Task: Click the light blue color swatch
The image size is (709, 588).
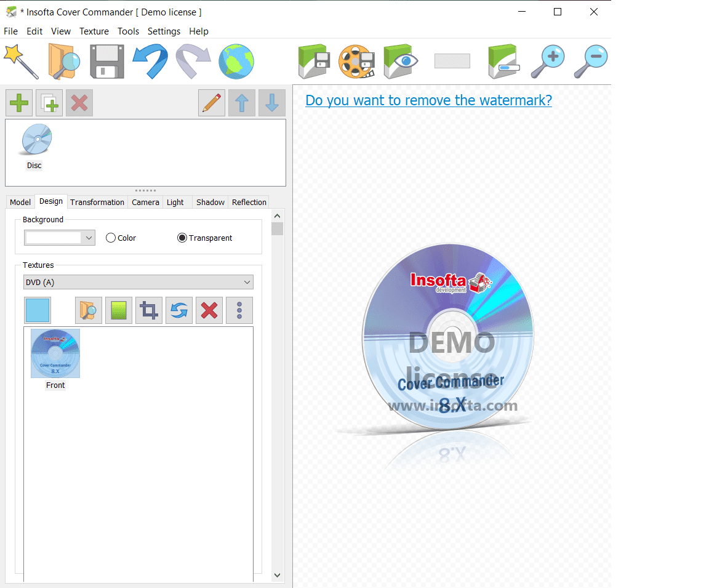Action: (38, 310)
